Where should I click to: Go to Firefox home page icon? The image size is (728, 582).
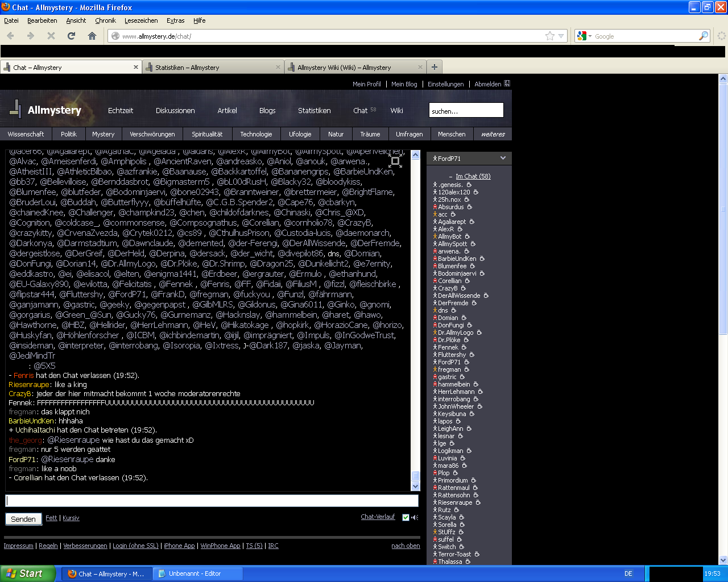(x=92, y=36)
